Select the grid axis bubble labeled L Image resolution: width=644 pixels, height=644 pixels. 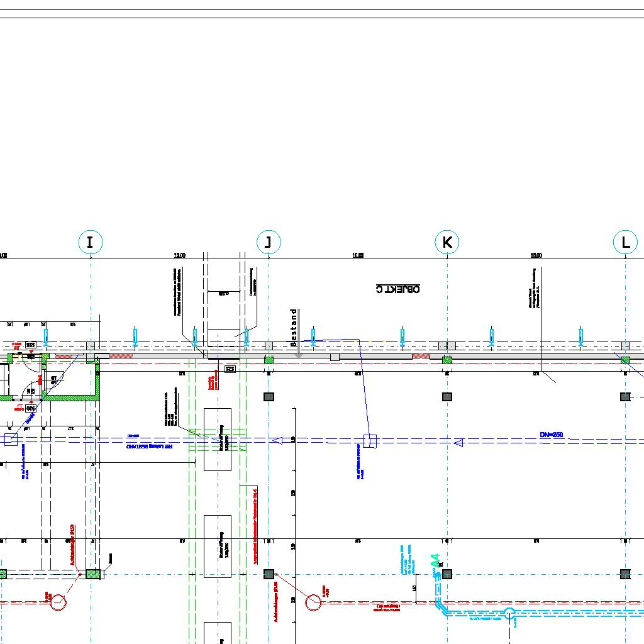(x=625, y=242)
